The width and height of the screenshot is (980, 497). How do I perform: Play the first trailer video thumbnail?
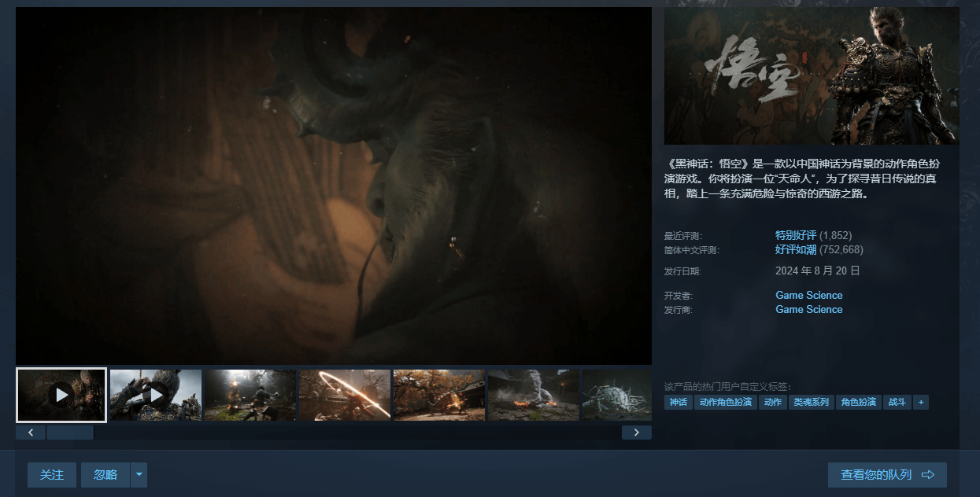tap(61, 395)
